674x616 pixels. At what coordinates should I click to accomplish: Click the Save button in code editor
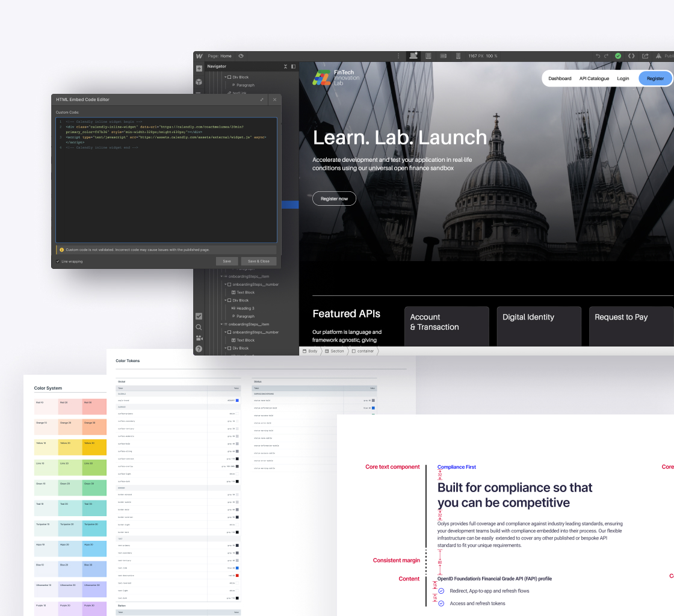point(227,261)
